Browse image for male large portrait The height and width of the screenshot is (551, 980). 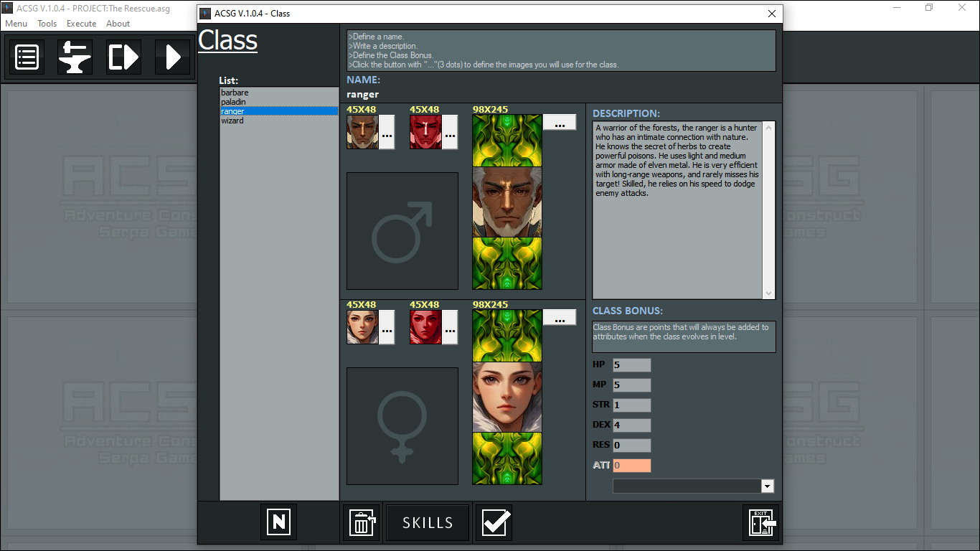pos(560,122)
